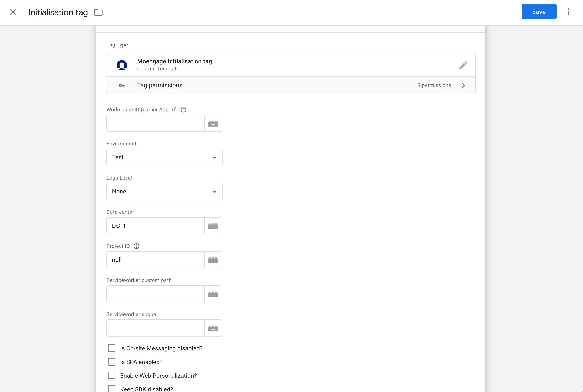Insert variable for Workspace ID field

pyautogui.click(x=213, y=123)
